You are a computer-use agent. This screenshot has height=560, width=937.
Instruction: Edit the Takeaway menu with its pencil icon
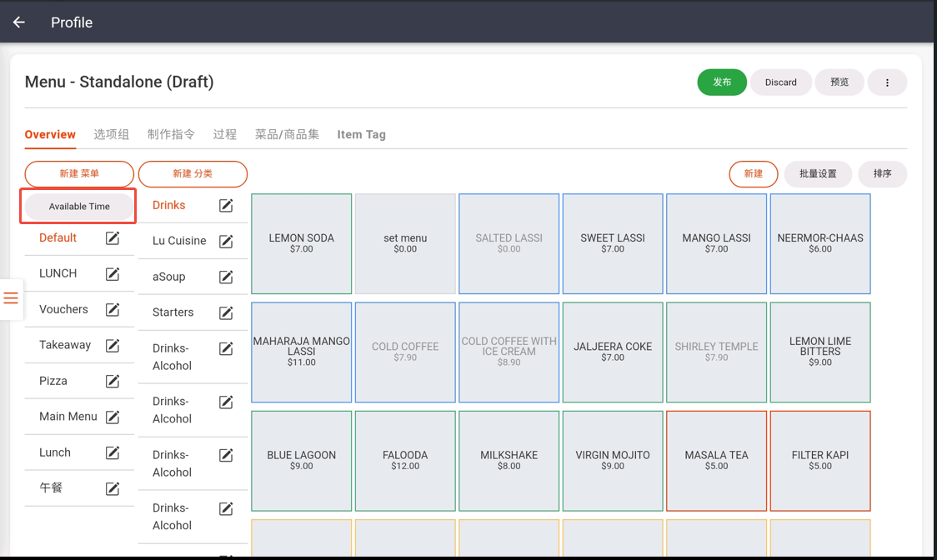(x=113, y=346)
